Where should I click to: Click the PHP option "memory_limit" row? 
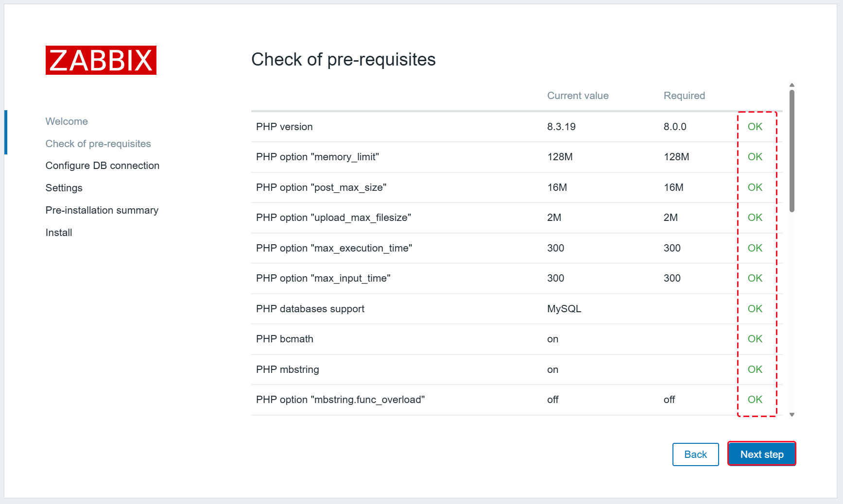317,157
